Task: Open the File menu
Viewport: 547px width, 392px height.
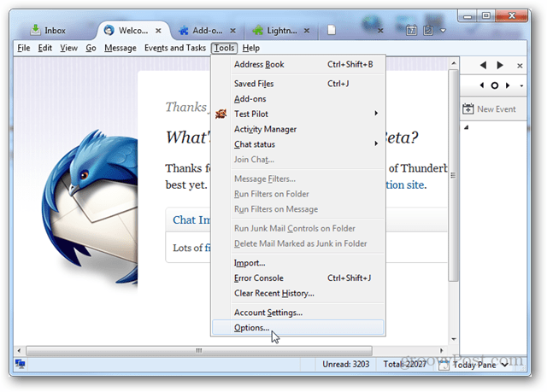Action: pyautogui.click(x=24, y=48)
